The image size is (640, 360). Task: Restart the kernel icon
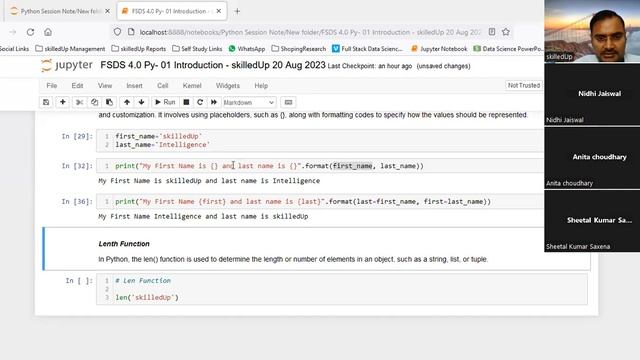[x=200, y=102]
